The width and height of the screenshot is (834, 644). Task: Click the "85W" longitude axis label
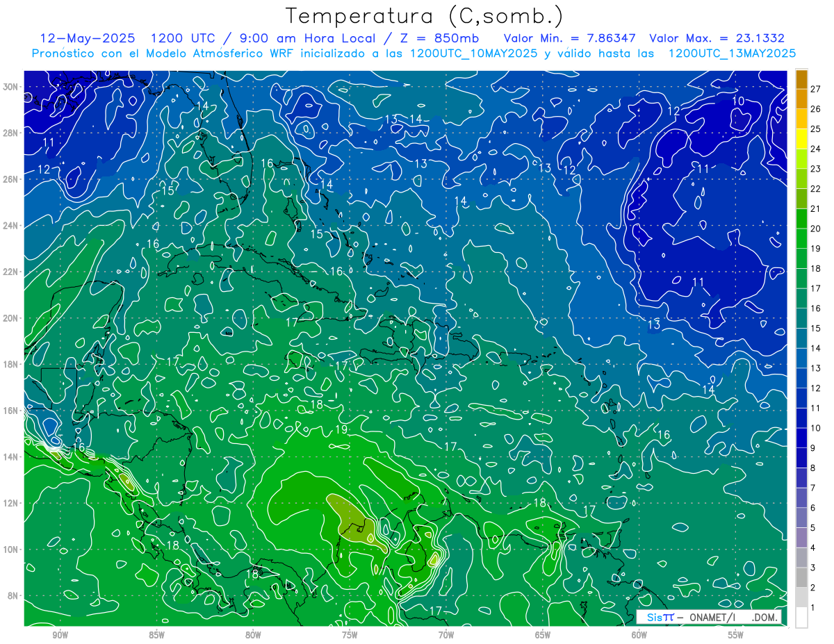click(156, 635)
